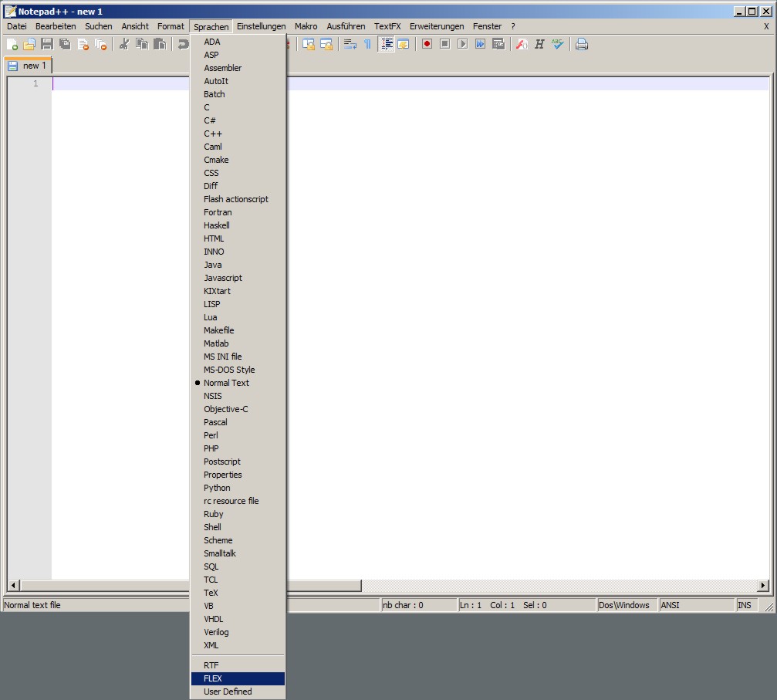Image resolution: width=777 pixels, height=700 pixels.
Task: Choose MS-DOS Style language entry
Action: point(238,370)
